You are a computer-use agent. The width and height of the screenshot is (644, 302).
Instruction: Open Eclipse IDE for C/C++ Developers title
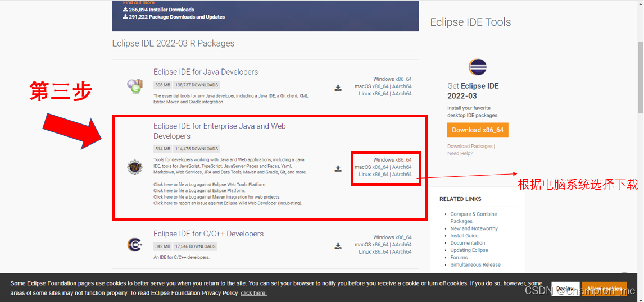pos(208,234)
